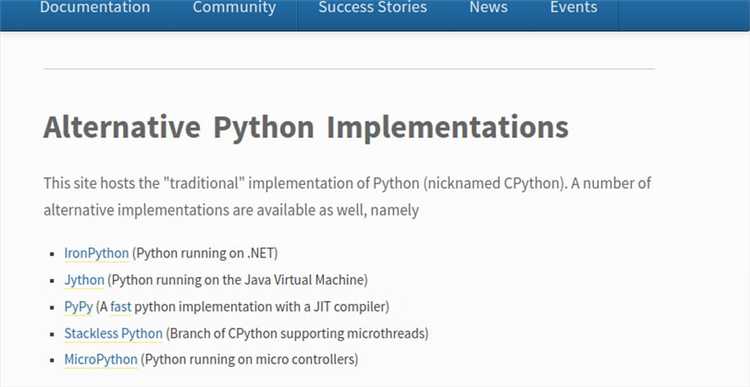
Task: Click the line 'alternative implementations are available as well, namely'
Action: click(232, 210)
